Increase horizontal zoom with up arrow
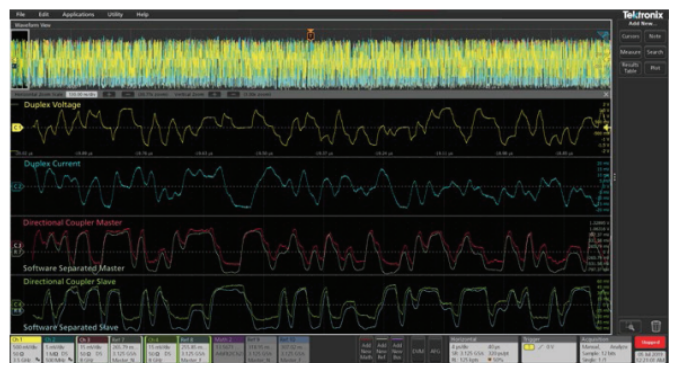Image resolution: width=683 pixels, height=372 pixels. pyautogui.click(x=109, y=94)
